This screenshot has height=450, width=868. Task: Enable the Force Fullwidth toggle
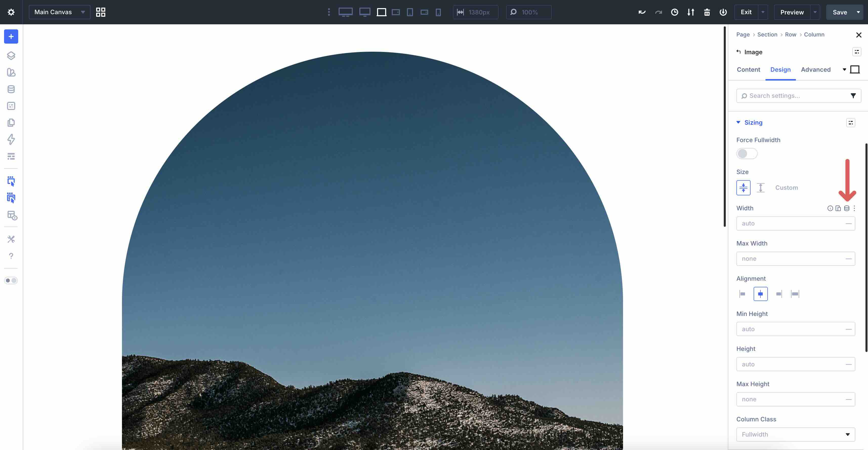tap(747, 154)
